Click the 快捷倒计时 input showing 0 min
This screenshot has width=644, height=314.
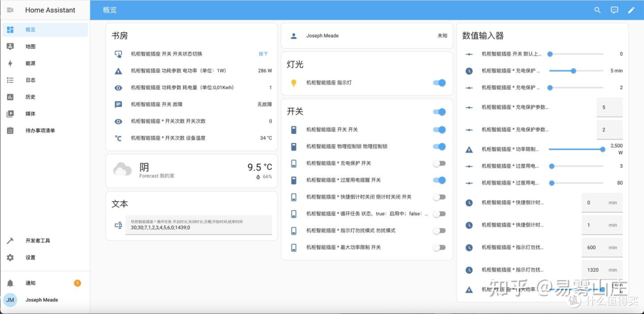(x=602, y=203)
